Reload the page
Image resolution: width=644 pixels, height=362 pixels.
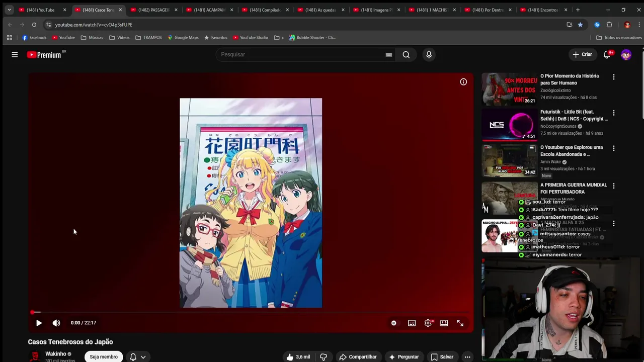tap(34, 25)
